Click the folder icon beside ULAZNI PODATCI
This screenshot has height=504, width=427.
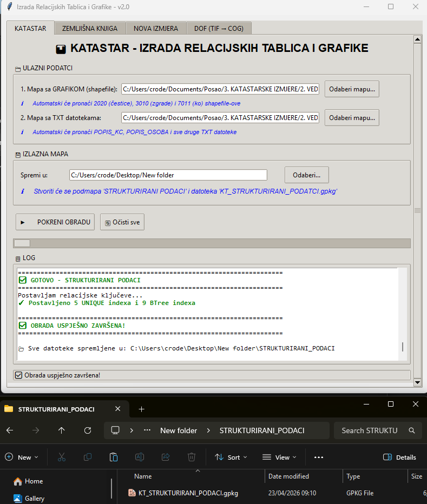tap(18, 69)
